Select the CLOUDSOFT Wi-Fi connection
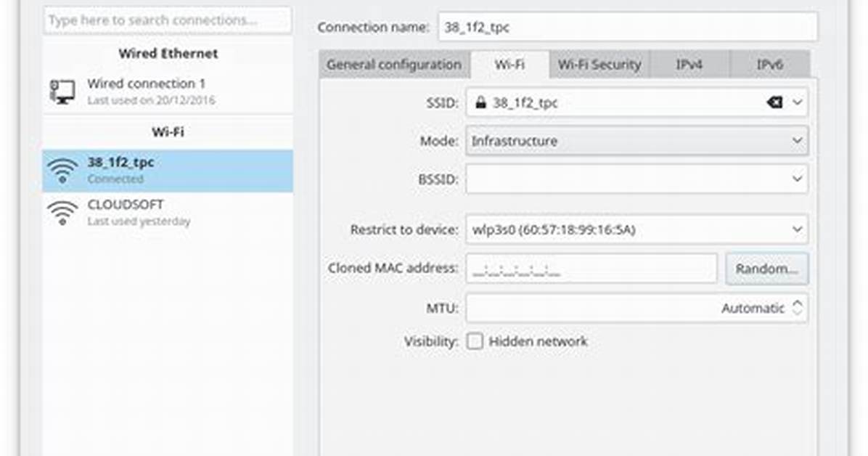 pos(167,212)
